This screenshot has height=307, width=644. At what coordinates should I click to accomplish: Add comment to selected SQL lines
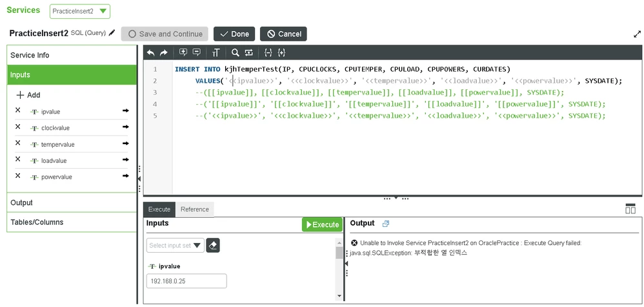pos(183,52)
